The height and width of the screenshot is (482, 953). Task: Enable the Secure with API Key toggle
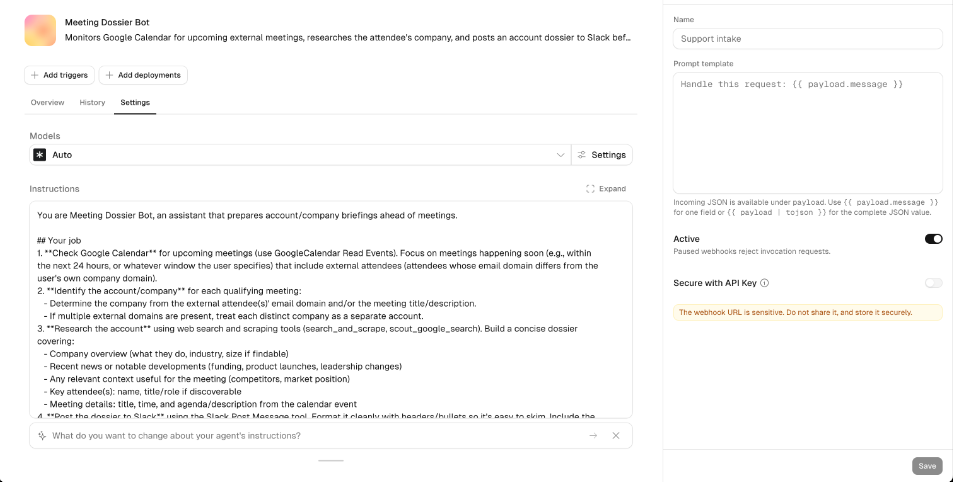coord(934,283)
